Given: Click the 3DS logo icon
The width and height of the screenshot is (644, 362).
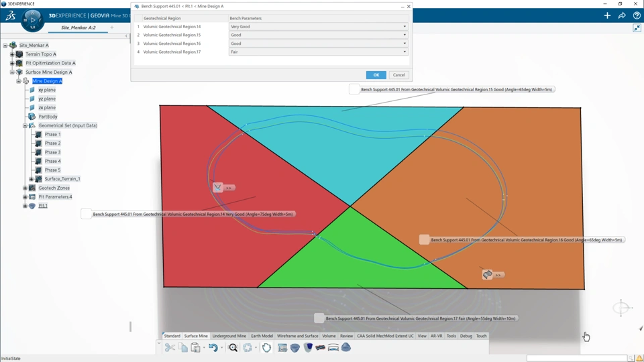Looking at the screenshot, I should pos(10,15).
